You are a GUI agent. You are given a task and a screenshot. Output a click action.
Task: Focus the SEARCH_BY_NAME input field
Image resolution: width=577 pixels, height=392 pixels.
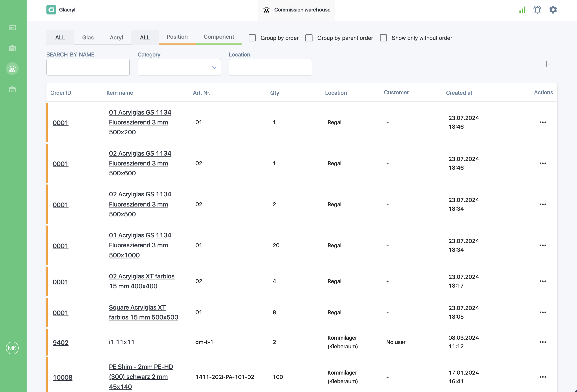point(88,67)
